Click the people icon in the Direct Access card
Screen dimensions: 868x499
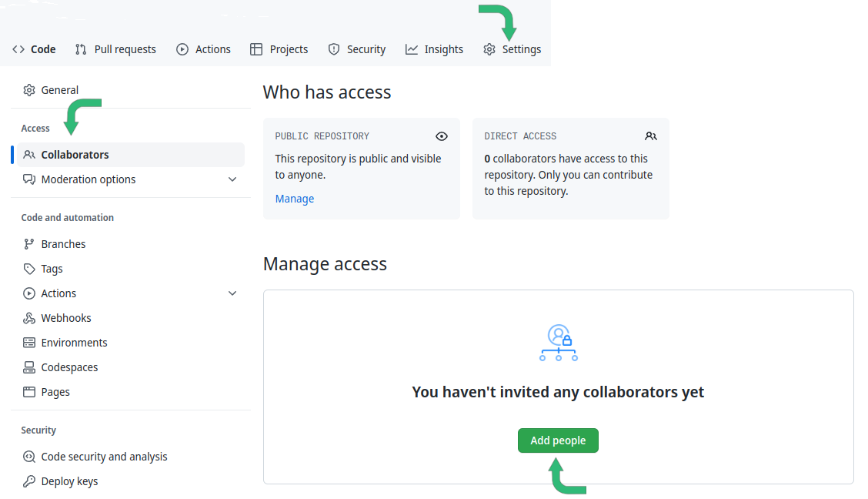[651, 136]
